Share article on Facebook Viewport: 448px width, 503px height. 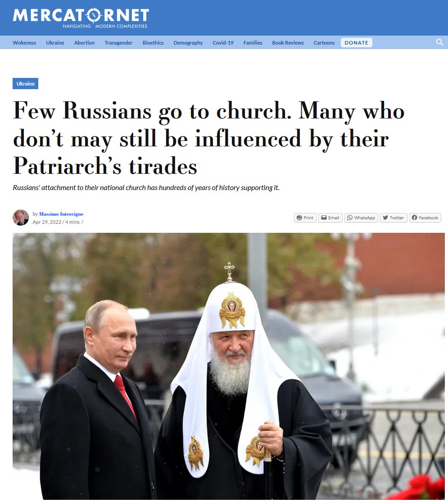[x=425, y=218]
